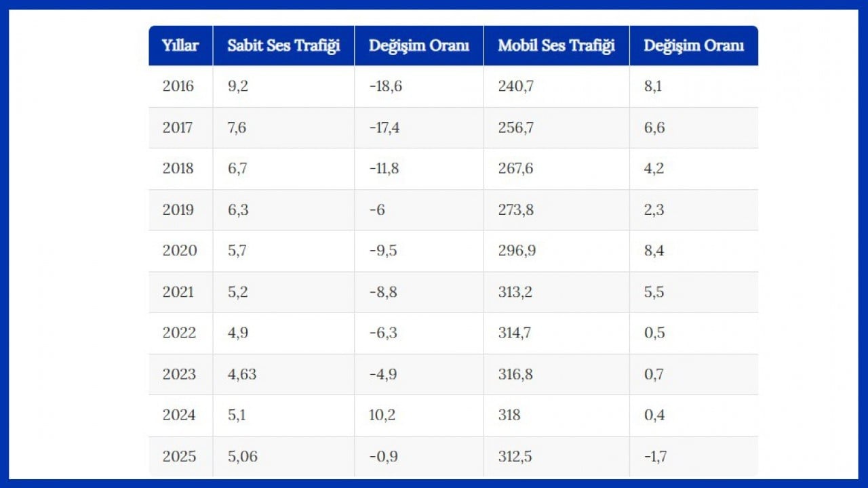Click the 2016 year cell
This screenshot has width=868, height=488.
click(x=178, y=86)
